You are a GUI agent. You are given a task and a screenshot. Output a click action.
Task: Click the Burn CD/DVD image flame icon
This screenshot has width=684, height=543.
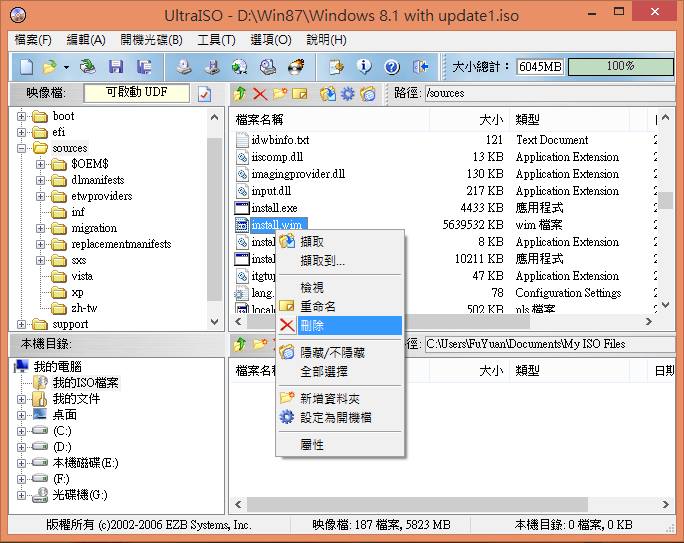click(296, 67)
